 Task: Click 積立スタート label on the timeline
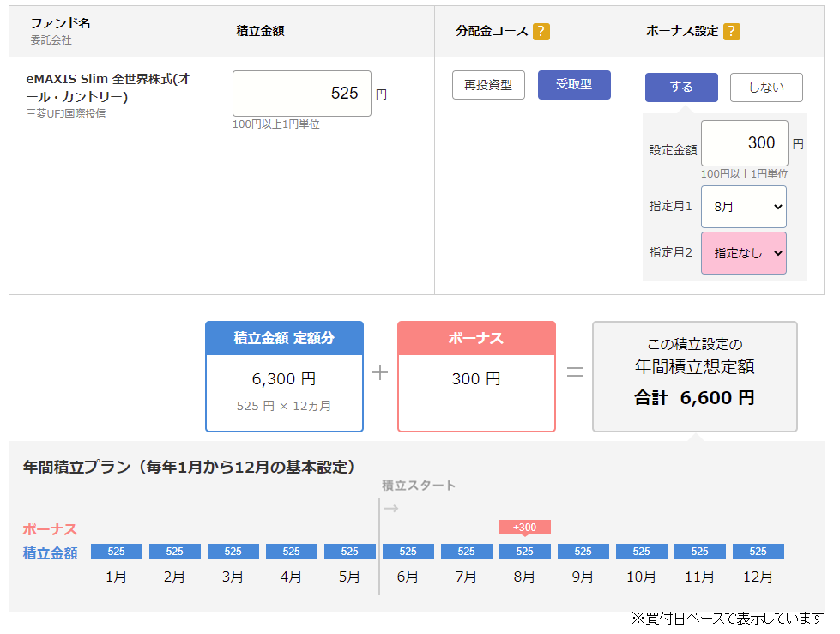coord(419,486)
